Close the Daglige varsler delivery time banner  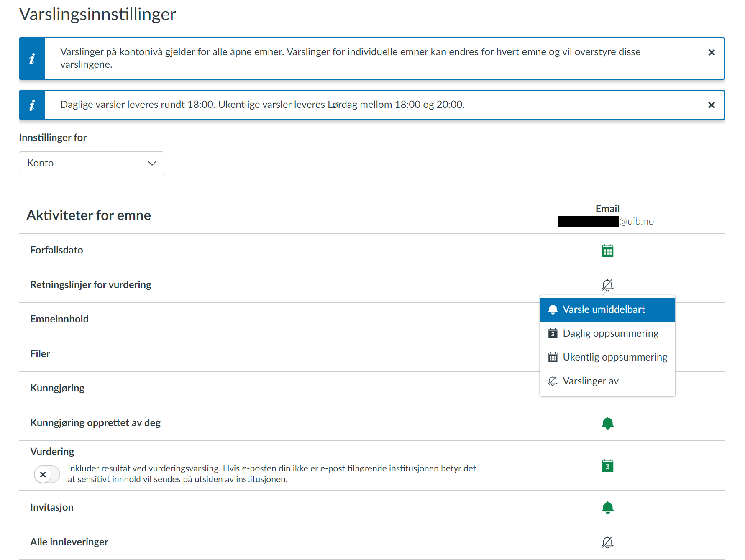(711, 105)
